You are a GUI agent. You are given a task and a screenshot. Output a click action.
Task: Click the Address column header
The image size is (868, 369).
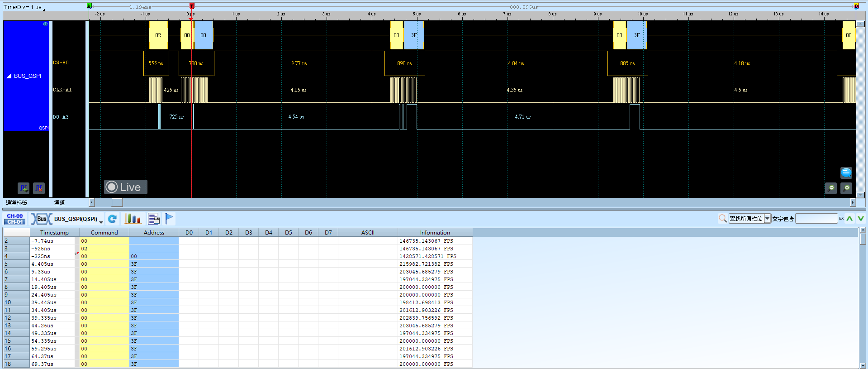154,233
